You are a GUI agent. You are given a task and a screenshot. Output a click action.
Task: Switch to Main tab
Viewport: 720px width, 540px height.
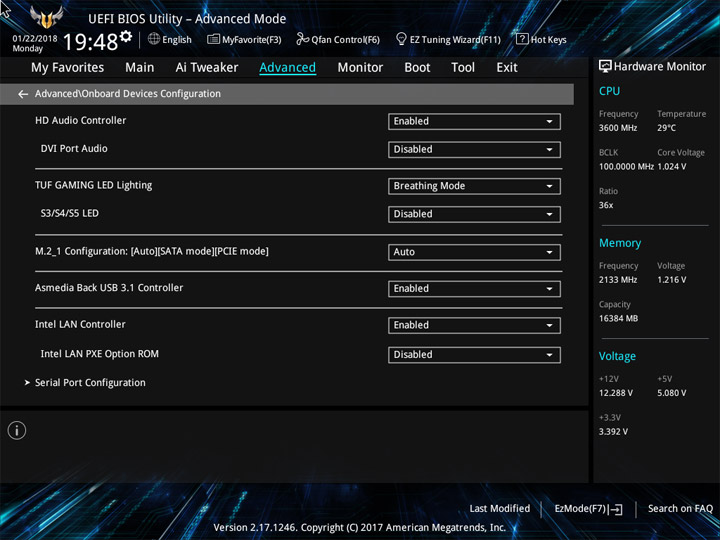click(140, 68)
